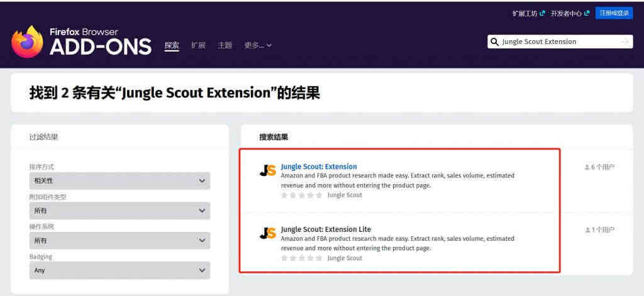Open the 开发者中心 link
The image size is (644, 296).
pos(567,13)
